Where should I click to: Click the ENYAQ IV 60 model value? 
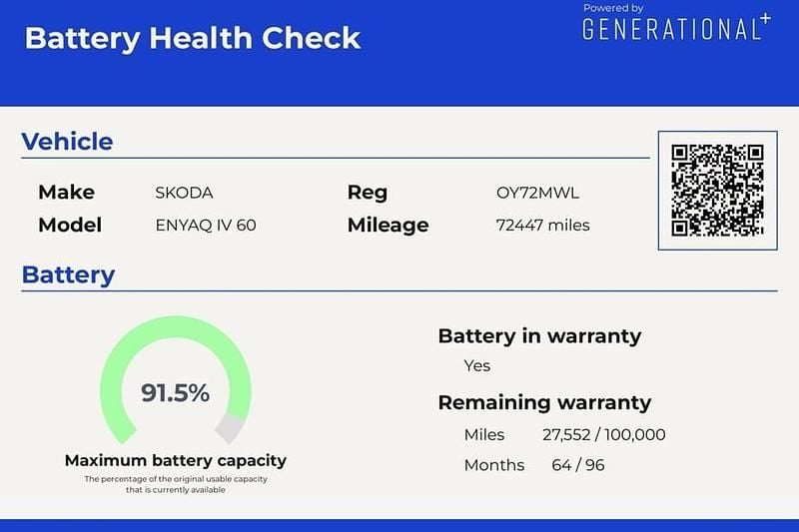(206, 225)
